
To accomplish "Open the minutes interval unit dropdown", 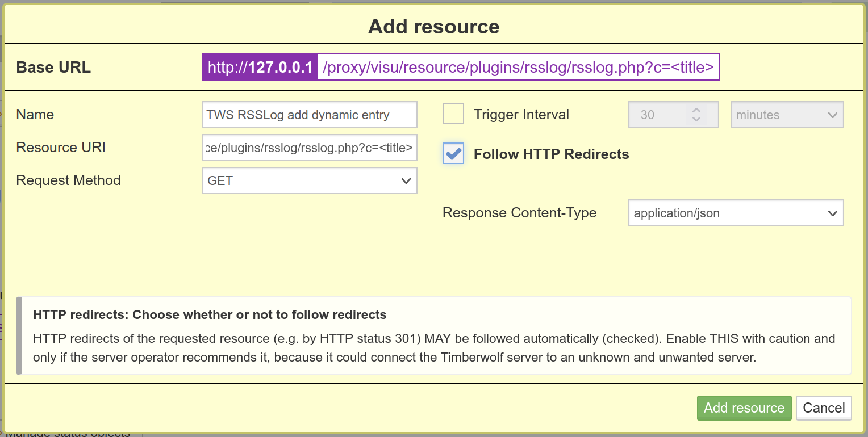I will click(787, 115).
